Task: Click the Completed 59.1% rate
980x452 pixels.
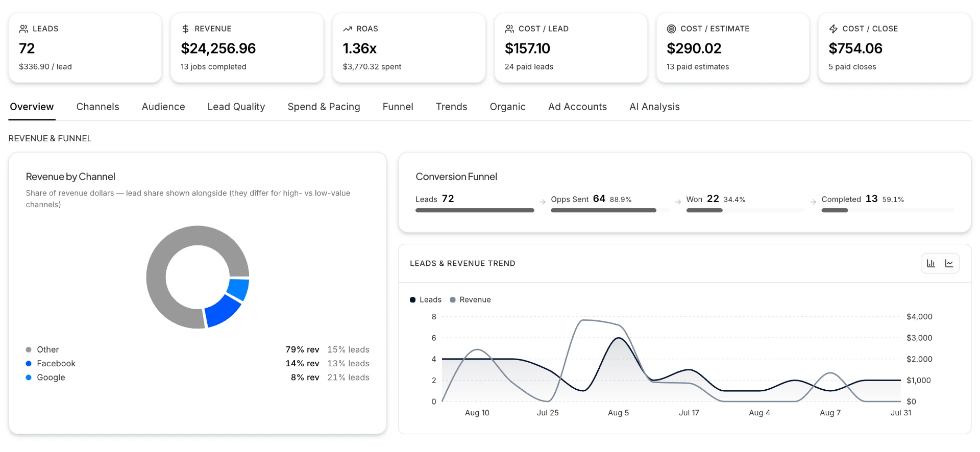Action: (x=893, y=199)
